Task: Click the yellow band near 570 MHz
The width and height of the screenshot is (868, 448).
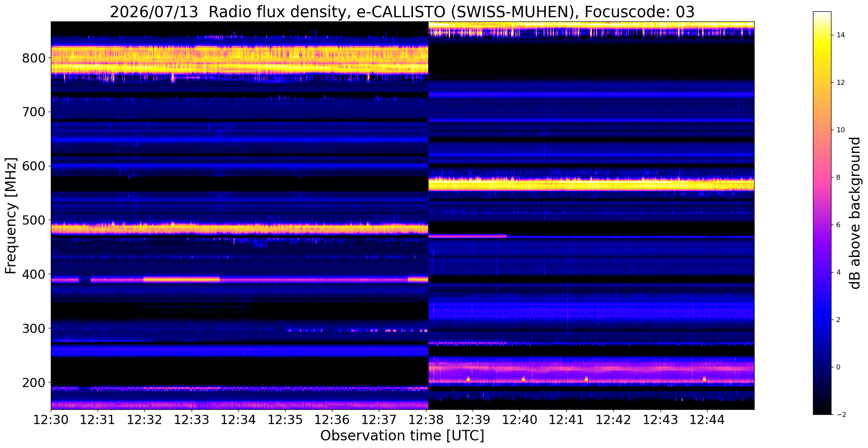Action: pos(591,184)
